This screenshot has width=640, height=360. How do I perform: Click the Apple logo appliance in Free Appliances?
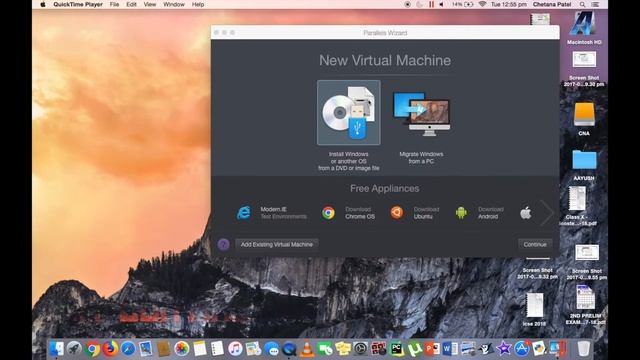(x=526, y=213)
